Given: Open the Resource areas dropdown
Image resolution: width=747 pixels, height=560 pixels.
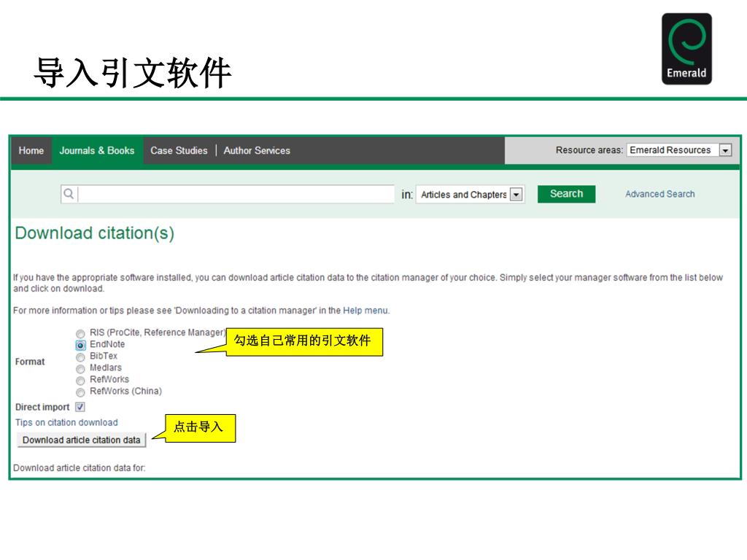Looking at the screenshot, I should pos(679,150).
